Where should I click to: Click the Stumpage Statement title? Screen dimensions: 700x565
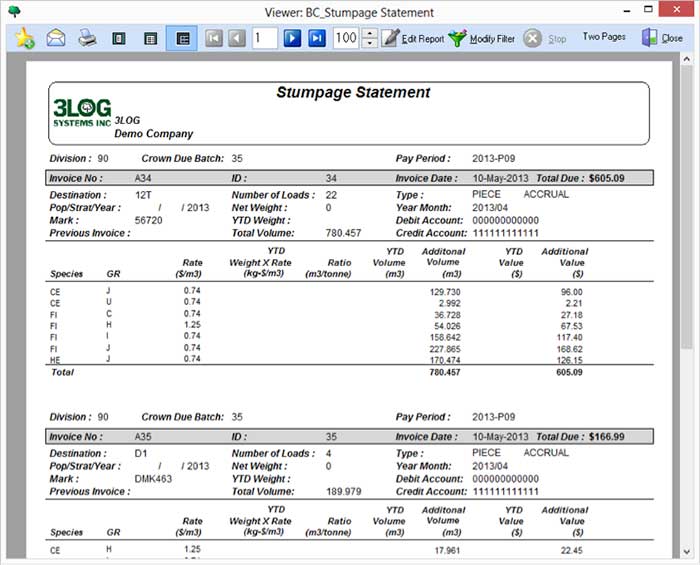(x=353, y=92)
